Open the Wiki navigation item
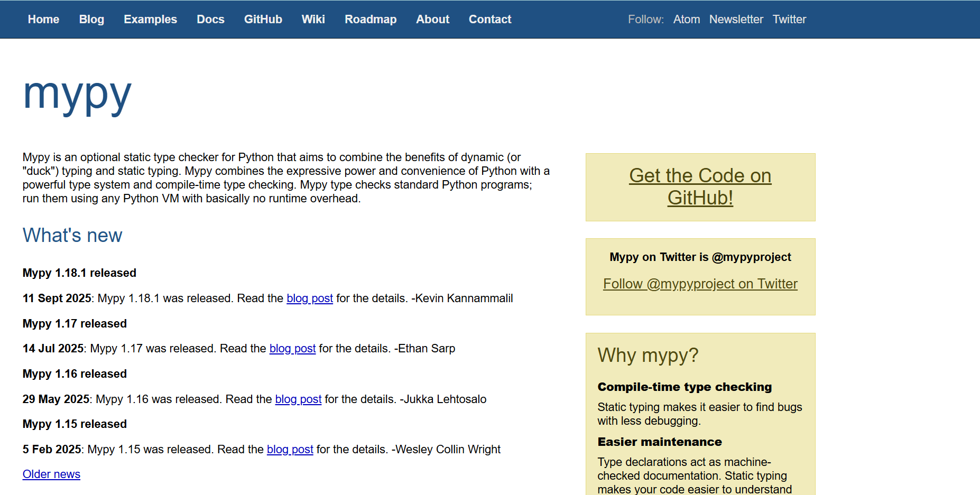The height and width of the screenshot is (495, 980). point(313,20)
